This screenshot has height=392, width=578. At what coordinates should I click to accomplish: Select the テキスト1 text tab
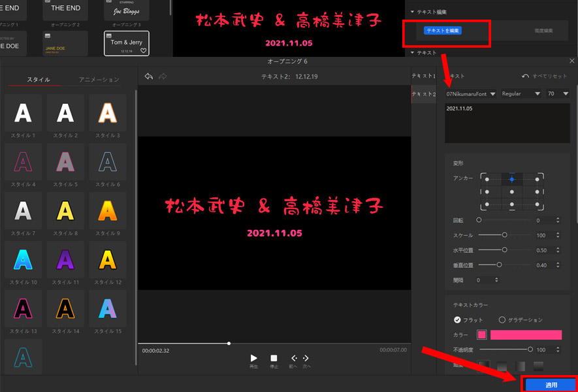pos(424,76)
